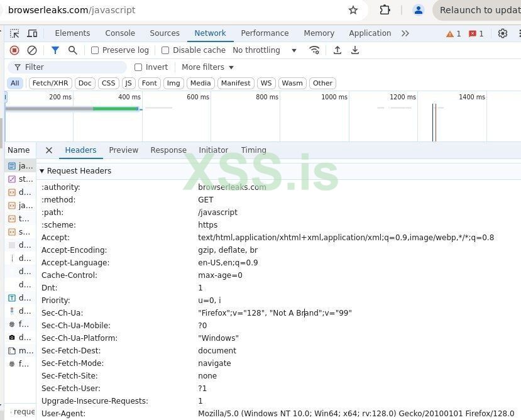Filter requests by Wasm type
The width and height of the screenshot is (521, 420).
292,83
